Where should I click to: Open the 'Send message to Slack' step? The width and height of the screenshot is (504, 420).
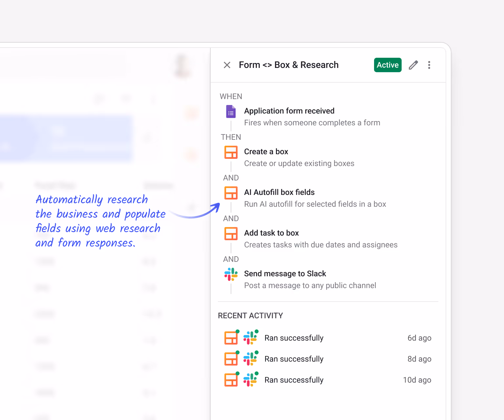(285, 274)
